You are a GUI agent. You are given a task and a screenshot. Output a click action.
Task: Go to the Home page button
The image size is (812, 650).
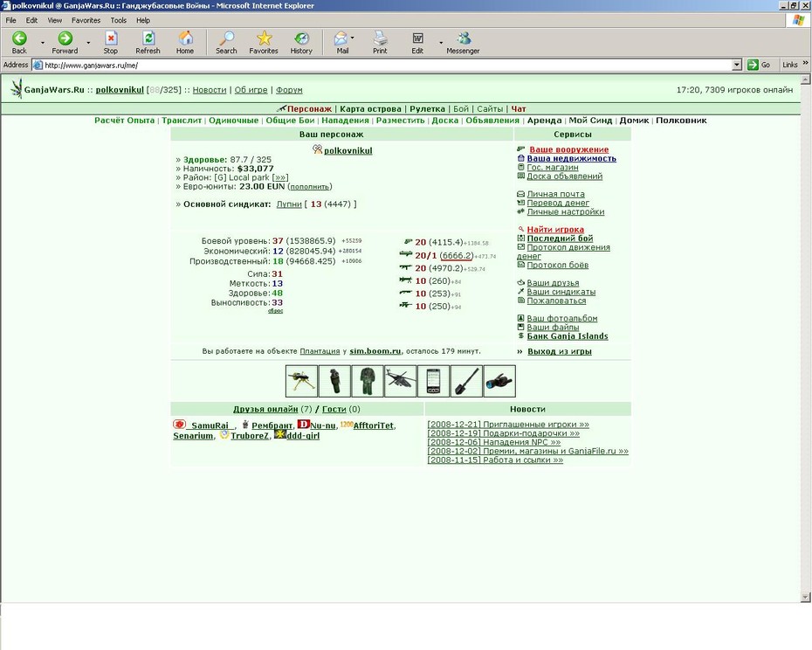tap(185, 43)
